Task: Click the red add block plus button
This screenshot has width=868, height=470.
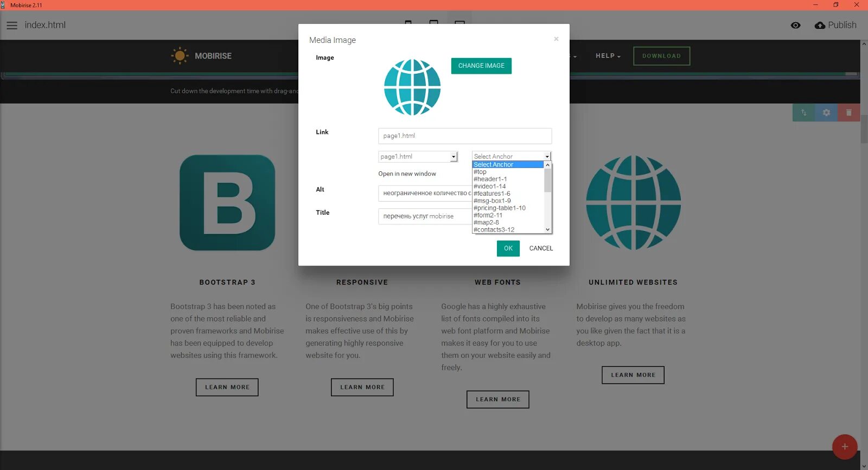Action: point(845,447)
